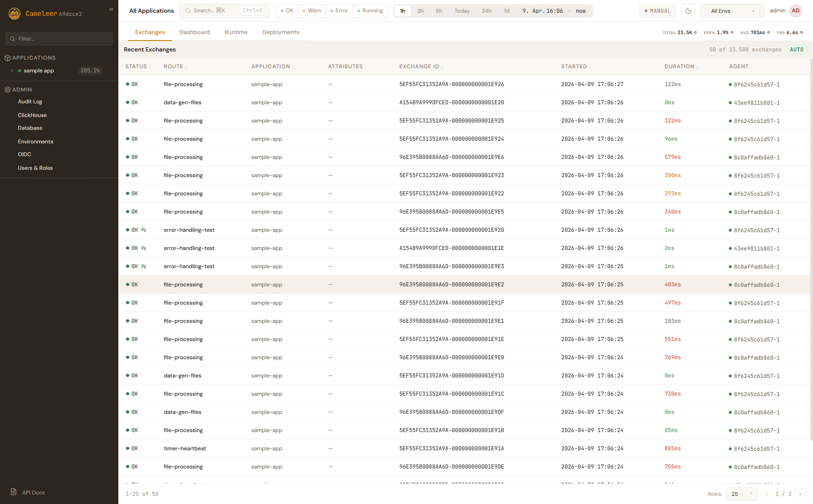Image resolution: width=813 pixels, height=504 pixels.
Task: Toggle the Error status filter
Action: (339, 11)
